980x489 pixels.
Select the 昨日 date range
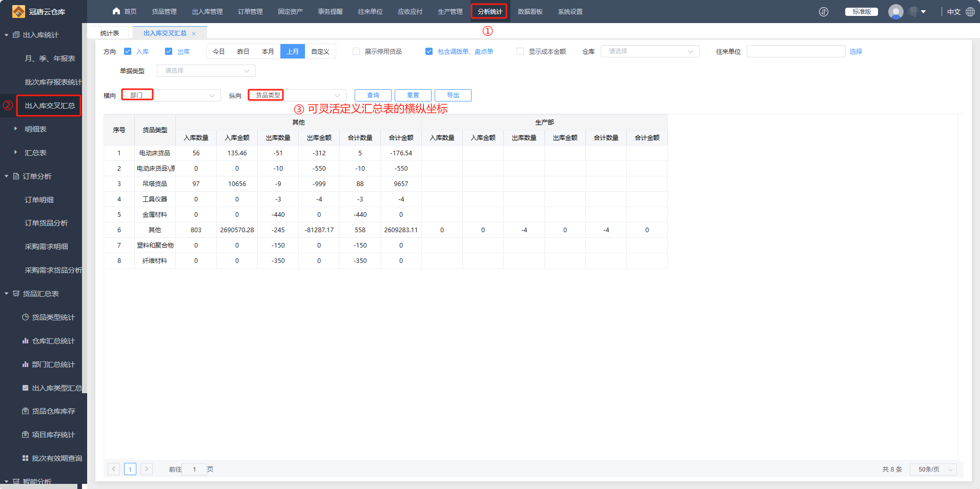click(243, 51)
